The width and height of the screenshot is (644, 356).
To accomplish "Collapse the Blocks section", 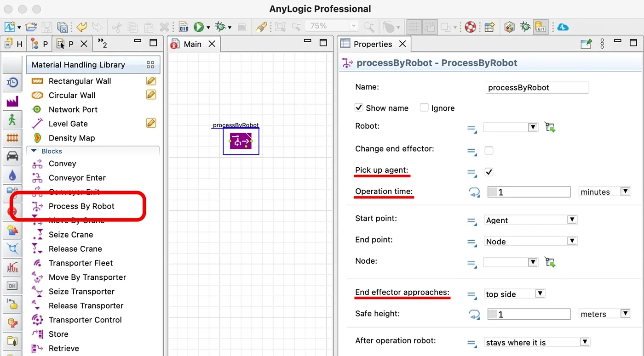I will tap(34, 151).
